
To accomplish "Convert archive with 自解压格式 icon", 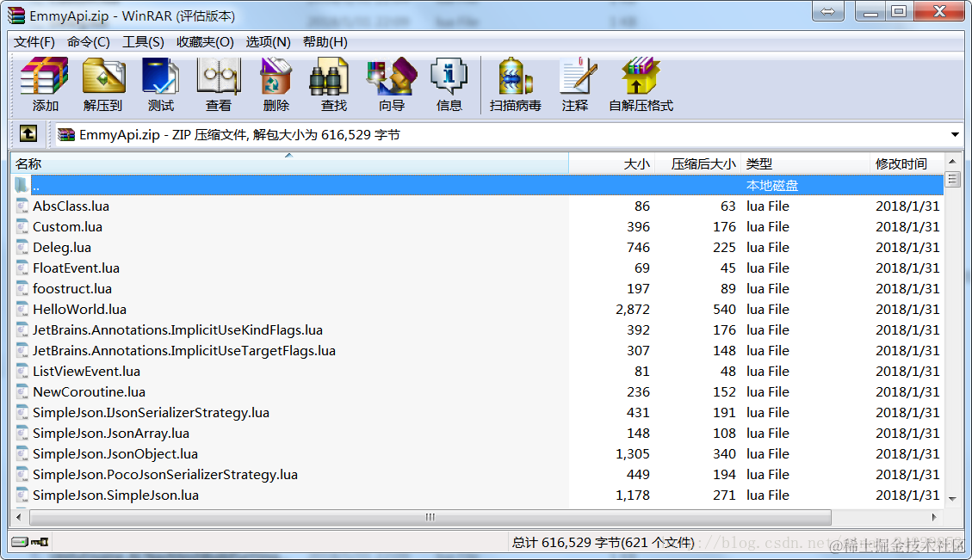I will point(640,83).
